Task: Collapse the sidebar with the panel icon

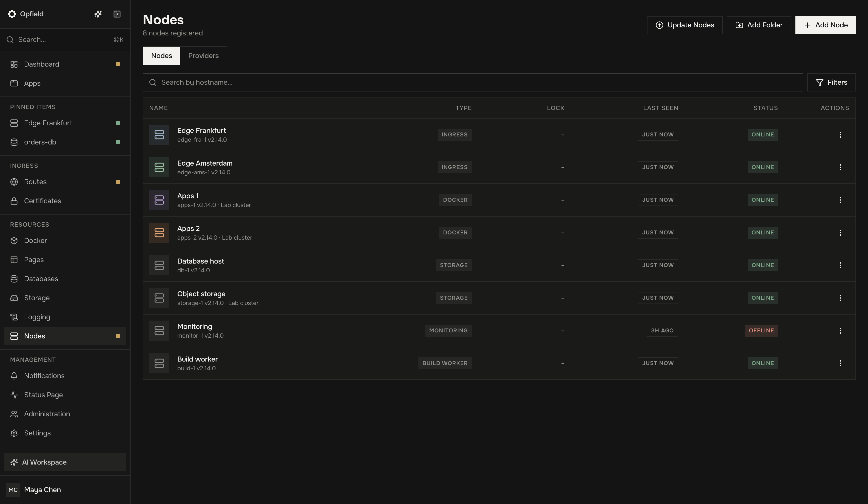Action: 117,14
